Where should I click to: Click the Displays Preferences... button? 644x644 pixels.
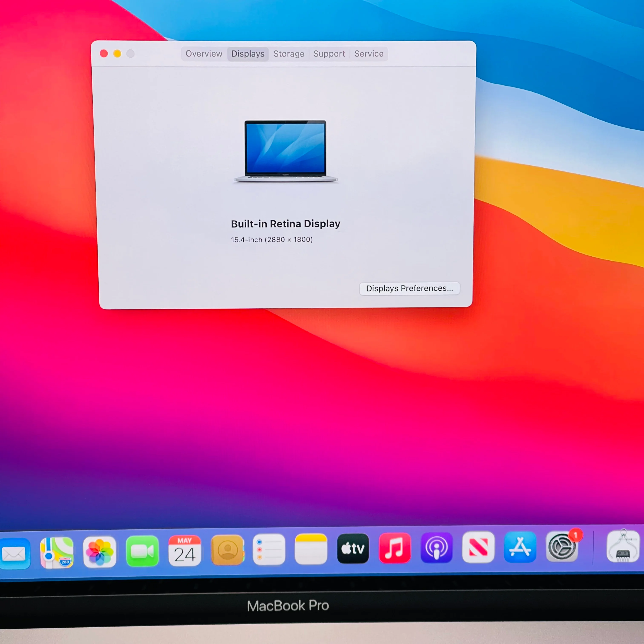coord(410,288)
